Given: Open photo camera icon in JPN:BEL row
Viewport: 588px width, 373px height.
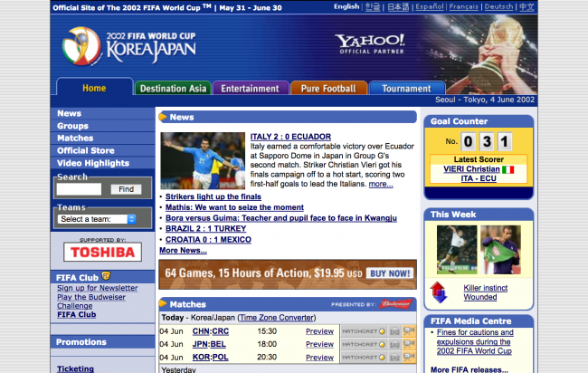Looking at the screenshot, I should 394,344.
